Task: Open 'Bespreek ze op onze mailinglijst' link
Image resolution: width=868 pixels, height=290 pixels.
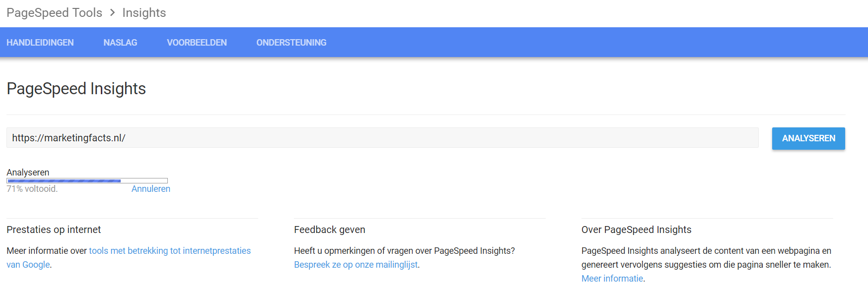Action: 356,265
